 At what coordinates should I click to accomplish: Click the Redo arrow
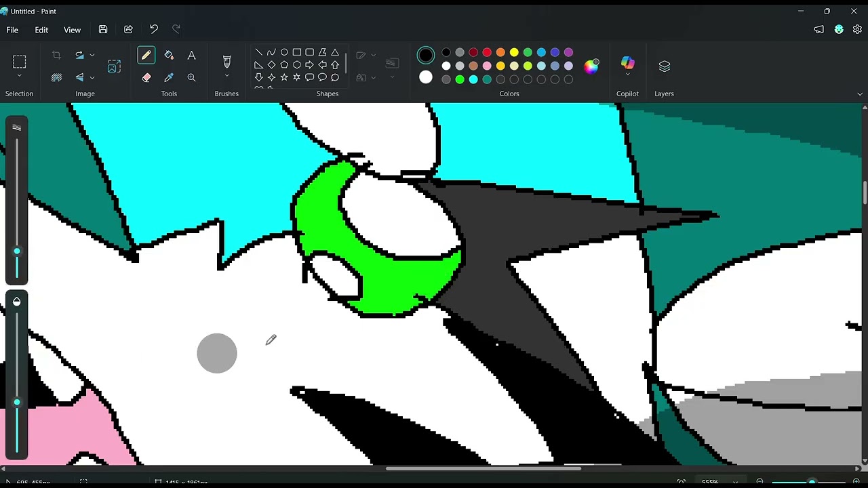point(176,29)
